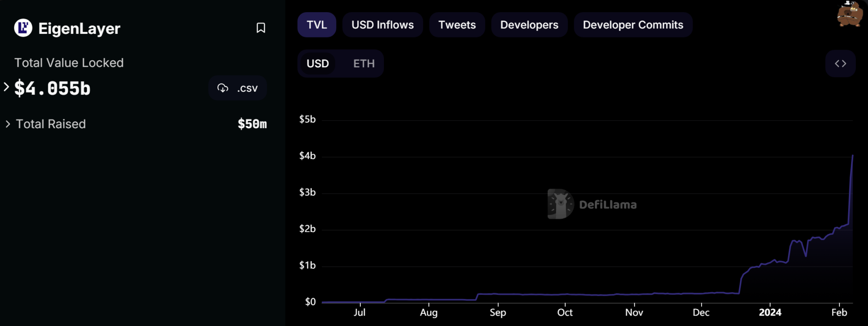
Task: Switch chart denomination to ETH
Action: click(363, 64)
